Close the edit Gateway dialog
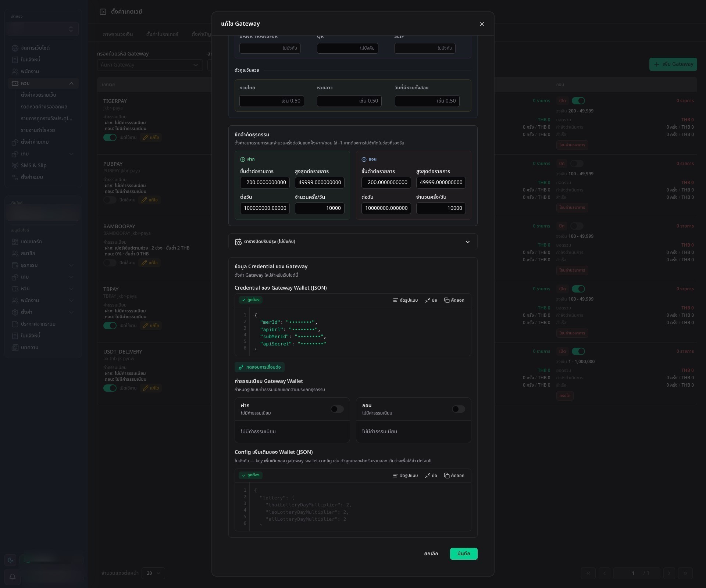Viewport: 706px width, 588px height. 482,24
